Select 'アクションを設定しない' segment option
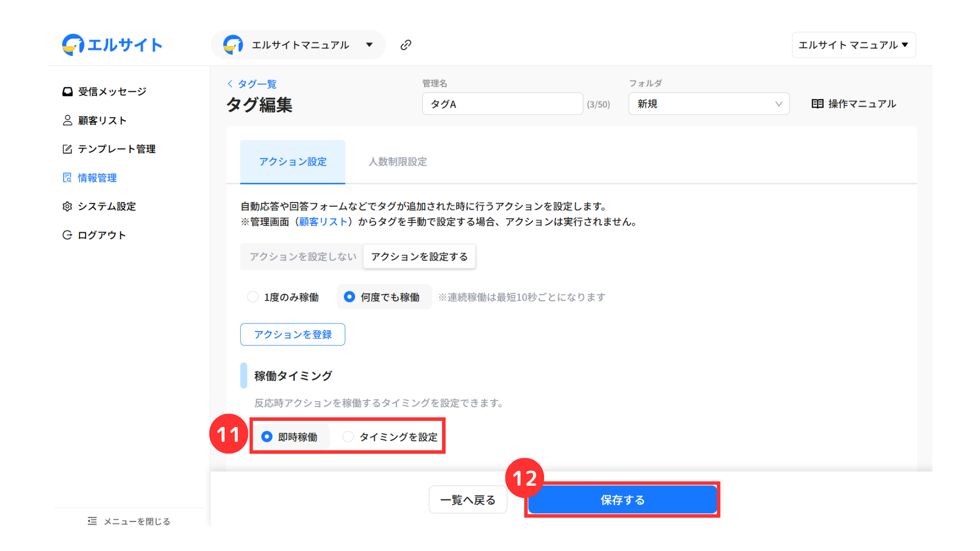 pos(303,257)
